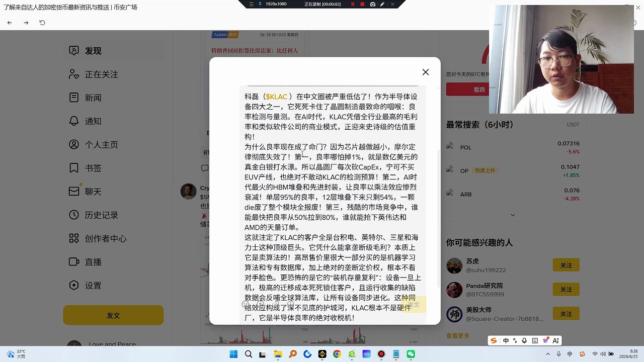Close the recorder toolbar X
644x362 pixels.
tap(392, 4)
